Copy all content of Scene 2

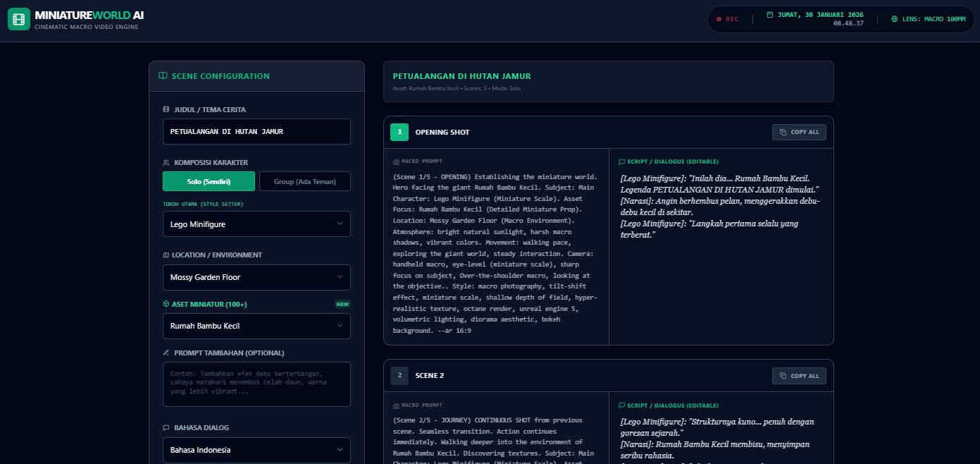(x=799, y=376)
